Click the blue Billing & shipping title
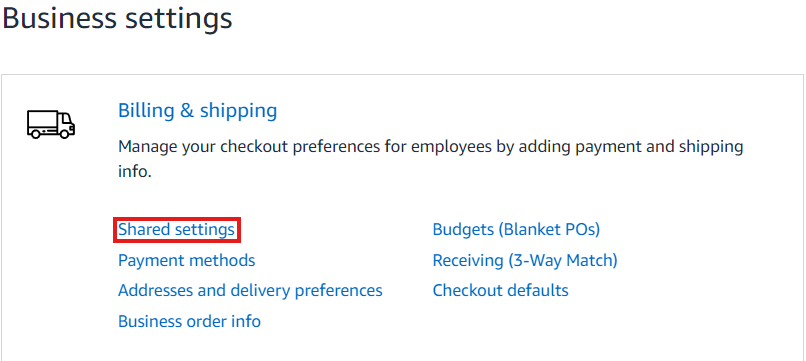 [197, 111]
